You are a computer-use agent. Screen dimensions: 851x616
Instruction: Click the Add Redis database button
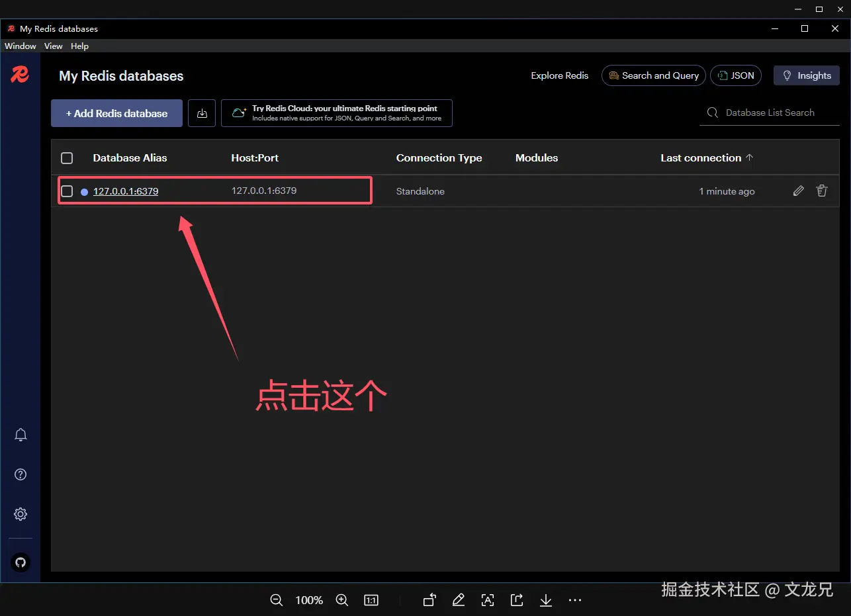tap(116, 113)
